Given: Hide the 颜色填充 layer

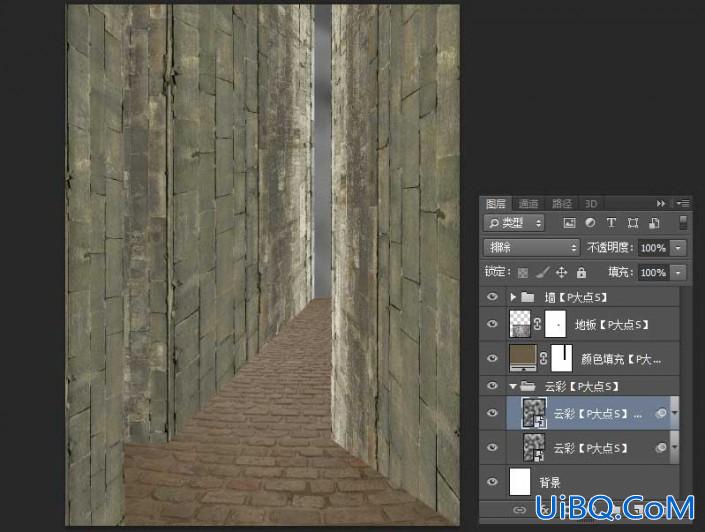Looking at the screenshot, I should tap(492, 358).
